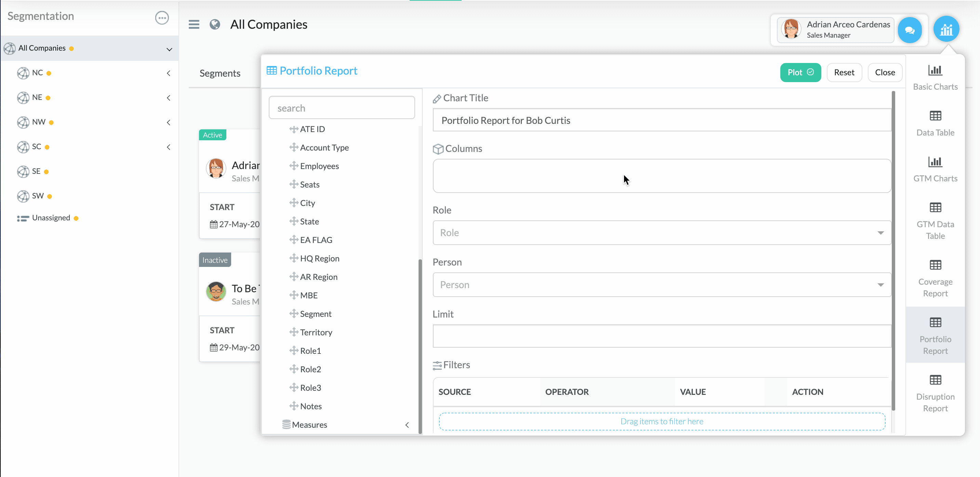Select Basic Charts icon

(x=935, y=70)
